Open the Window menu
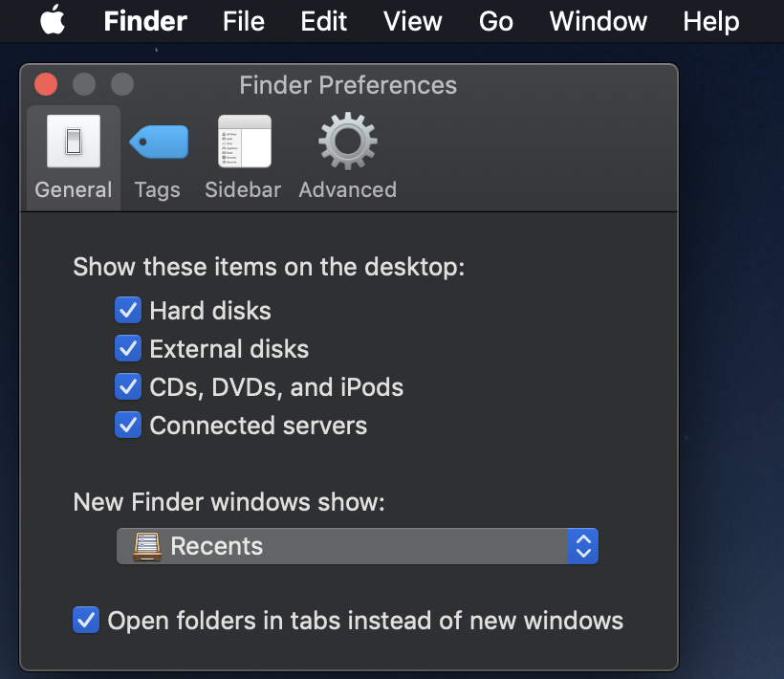784x679 pixels. 598,21
